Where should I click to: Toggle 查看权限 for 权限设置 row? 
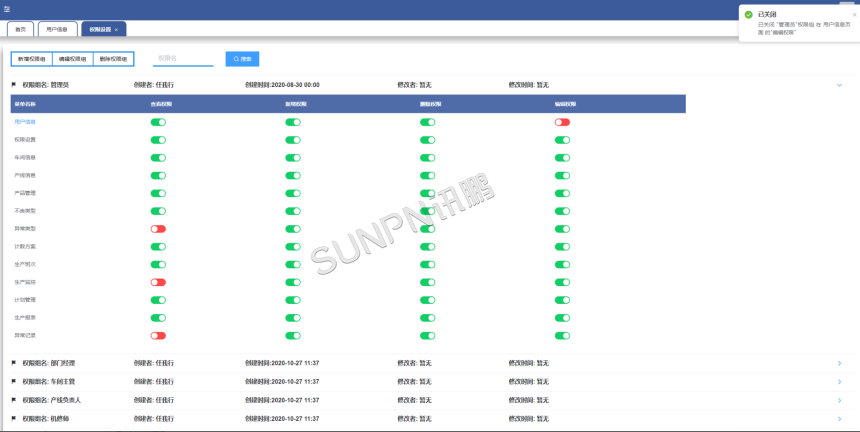[x=158, y=140]
